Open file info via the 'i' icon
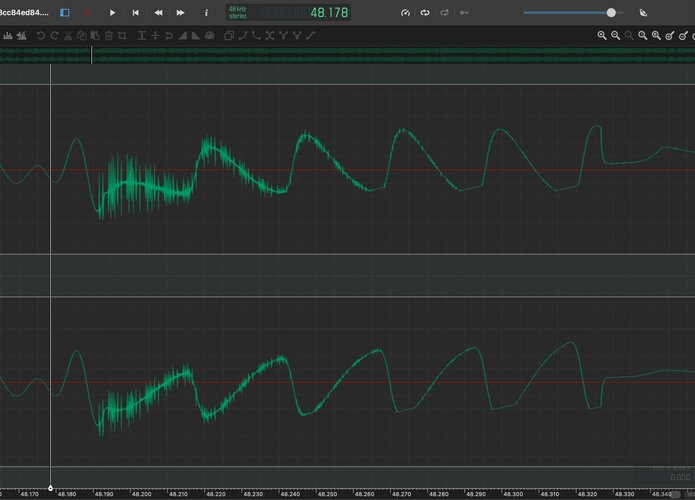Viewport: 695px width, 500px height. coord(206,13)
